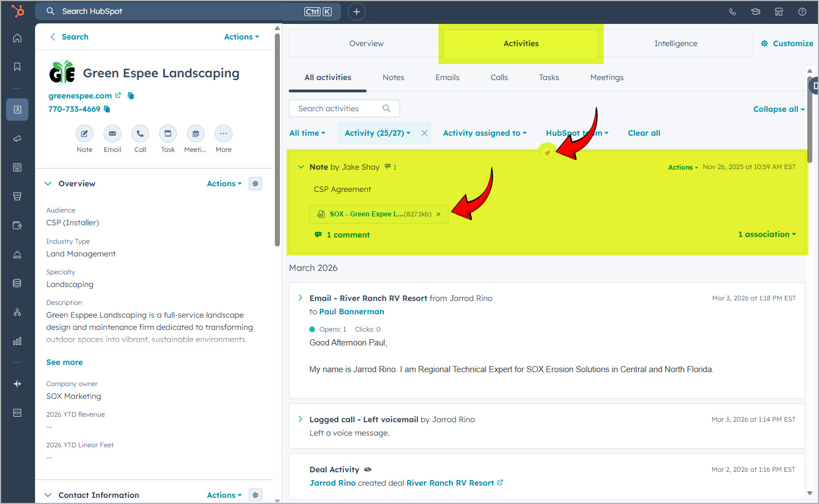This screenshot has width=819, height=504.
Task: Click Customize link
Action: coord(787,43)
